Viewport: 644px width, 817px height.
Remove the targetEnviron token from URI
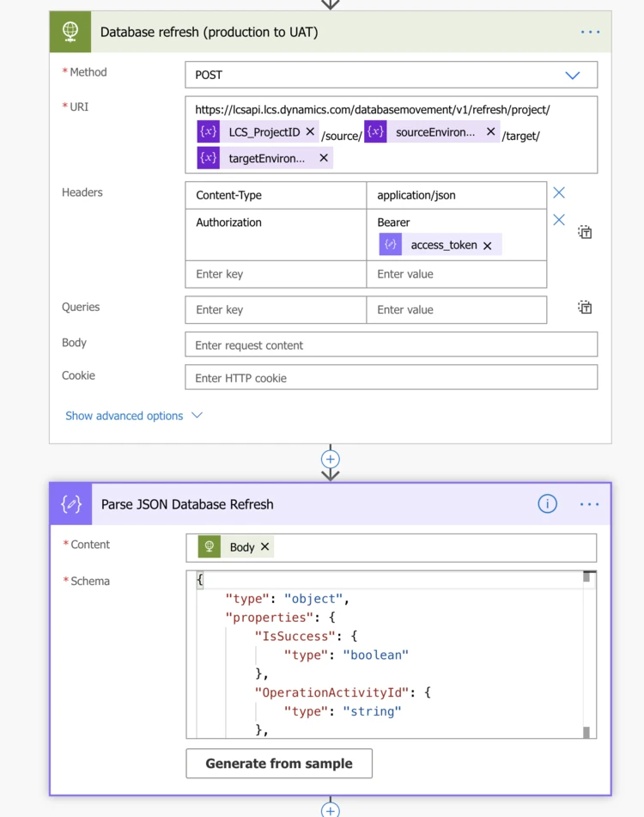pyautogui.click(x=324, y=158)
